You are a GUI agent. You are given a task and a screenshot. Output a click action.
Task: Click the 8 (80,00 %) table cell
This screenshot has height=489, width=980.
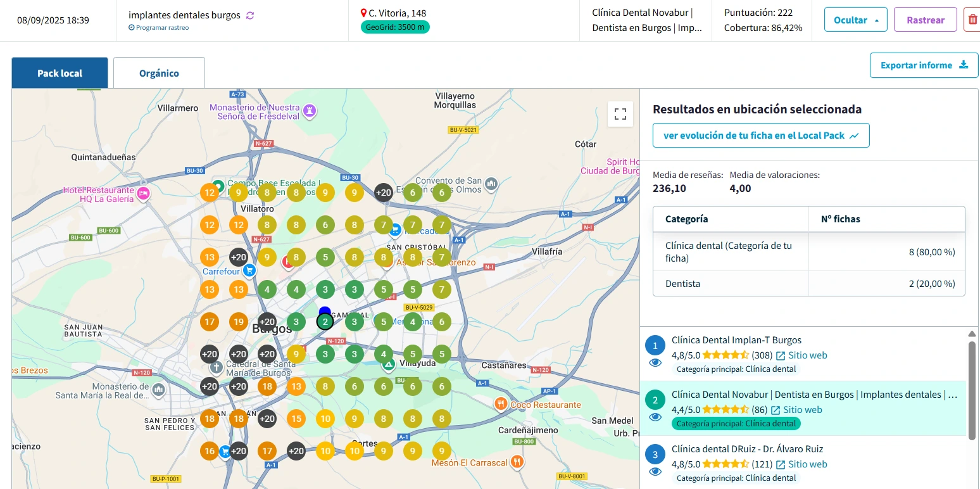coord(887,252)
